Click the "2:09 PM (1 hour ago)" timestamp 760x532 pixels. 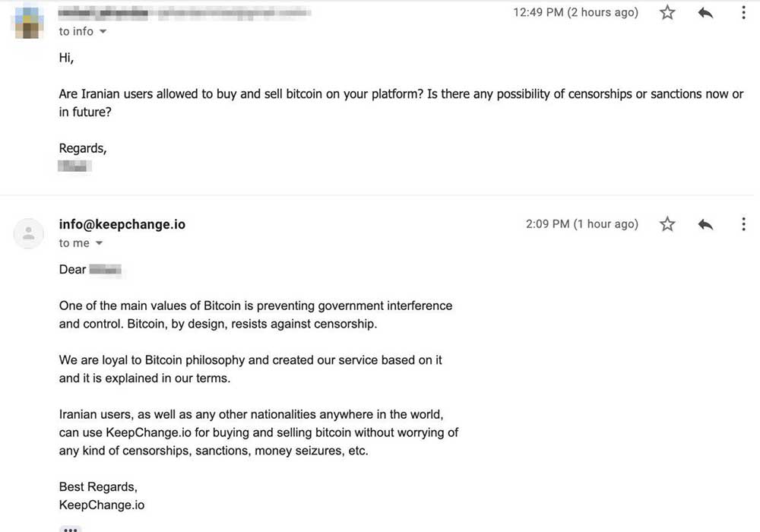[x=581, y=224]
